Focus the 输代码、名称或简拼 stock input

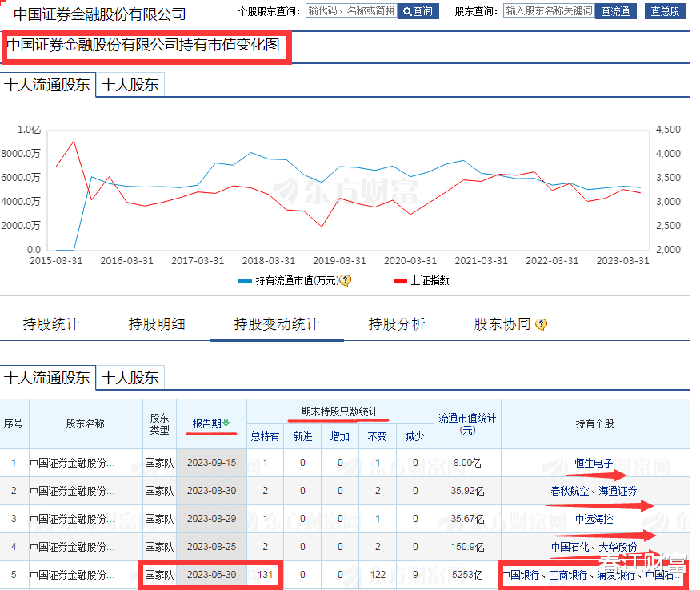click(x=351, y=10)
